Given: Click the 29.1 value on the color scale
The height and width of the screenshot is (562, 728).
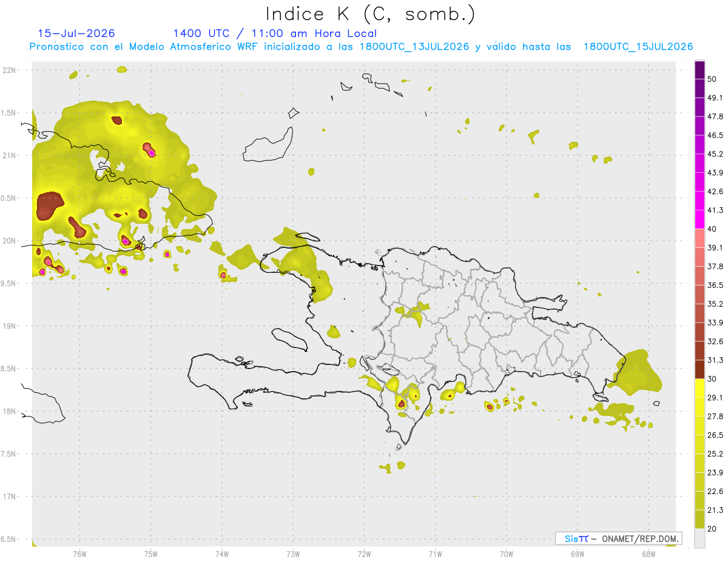Looking at the screenshot, I should pyautogui.click(x=715, y=398).
